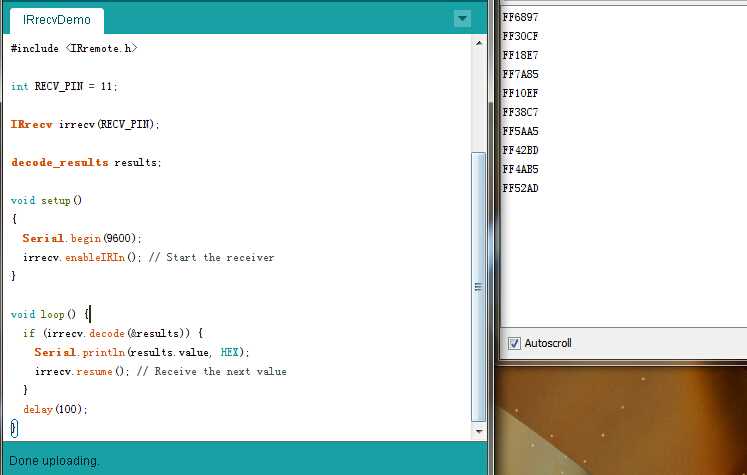Click the editor vertical scrollbar thumb
Screen dimensions: 747x475
point(479,287)
